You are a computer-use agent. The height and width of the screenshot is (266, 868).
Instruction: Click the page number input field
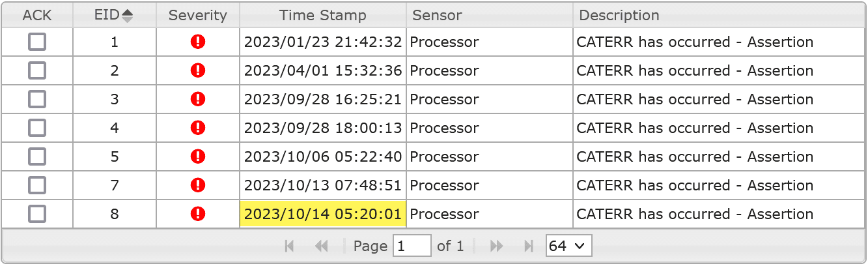tap(412, 246)
